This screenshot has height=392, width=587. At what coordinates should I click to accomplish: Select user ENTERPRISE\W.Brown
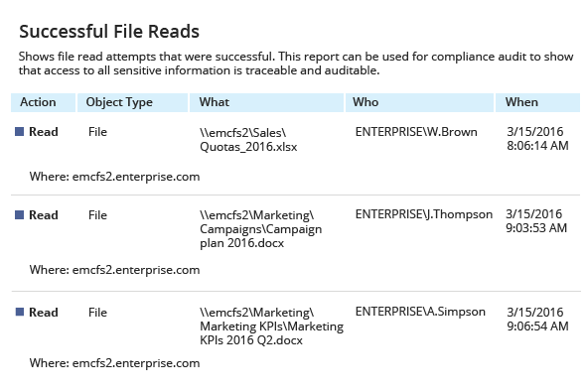(x=416, y=132)
